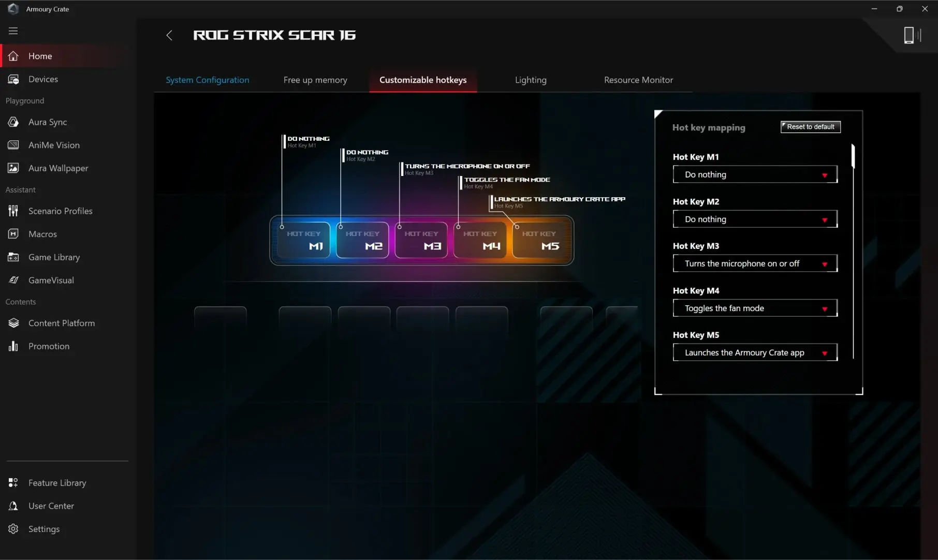Image resolution: width=938 pixels, height=560 pixels.
Task: Open the Lighting tab
Action: (531, 80)
